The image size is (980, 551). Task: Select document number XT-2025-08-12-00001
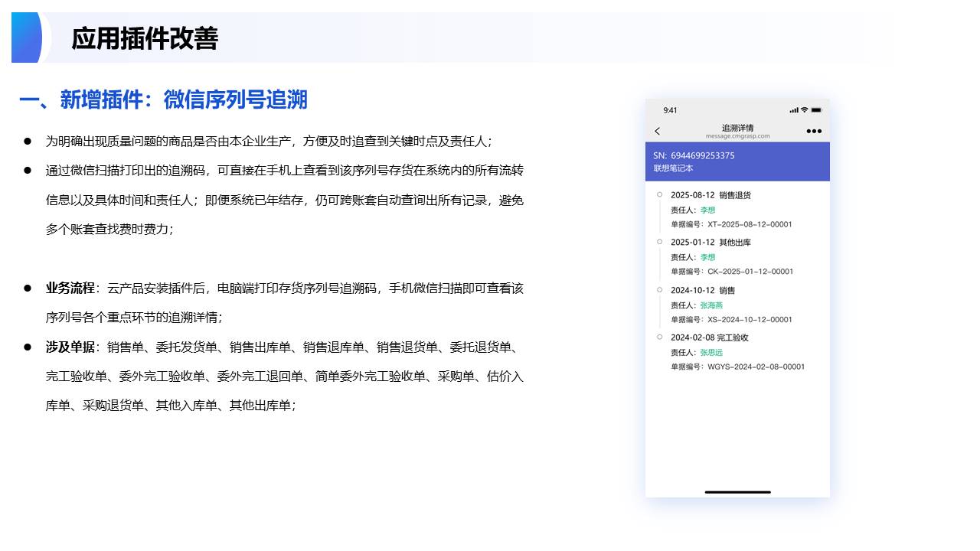click(750, 224)
